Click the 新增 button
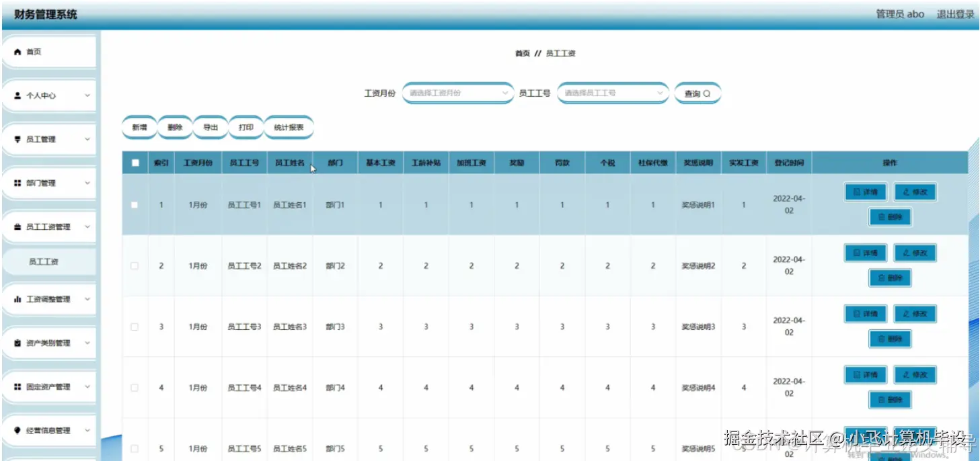The width and height of the screenshot is (980, 461). coord(139,128)
